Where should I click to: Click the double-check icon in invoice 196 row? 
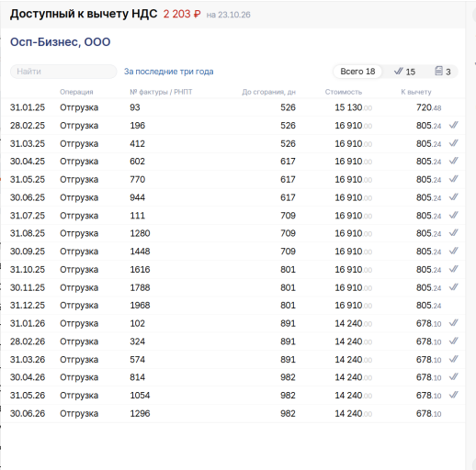(x=454, y=125)
